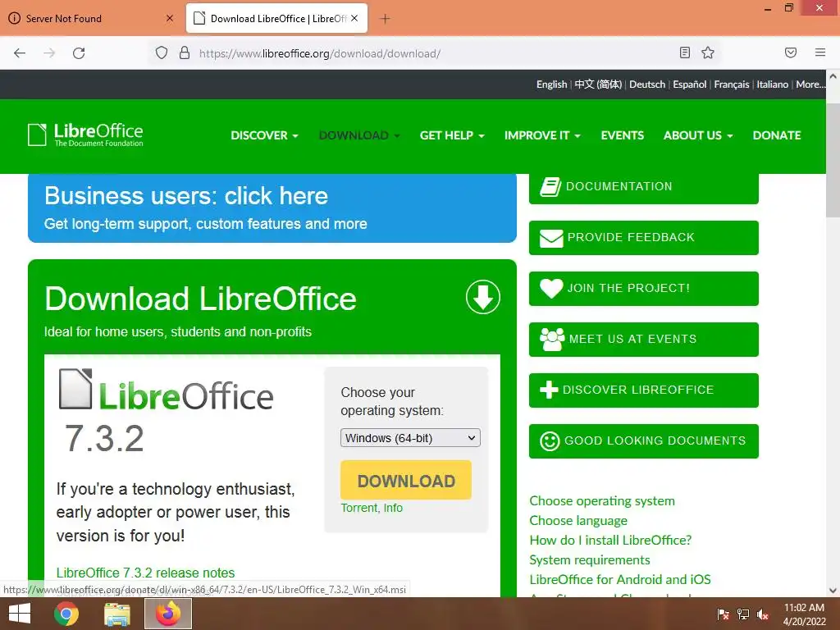Close the Download LibreOffice tab
The height and width of the screenshot is (630, 840).
354,18
